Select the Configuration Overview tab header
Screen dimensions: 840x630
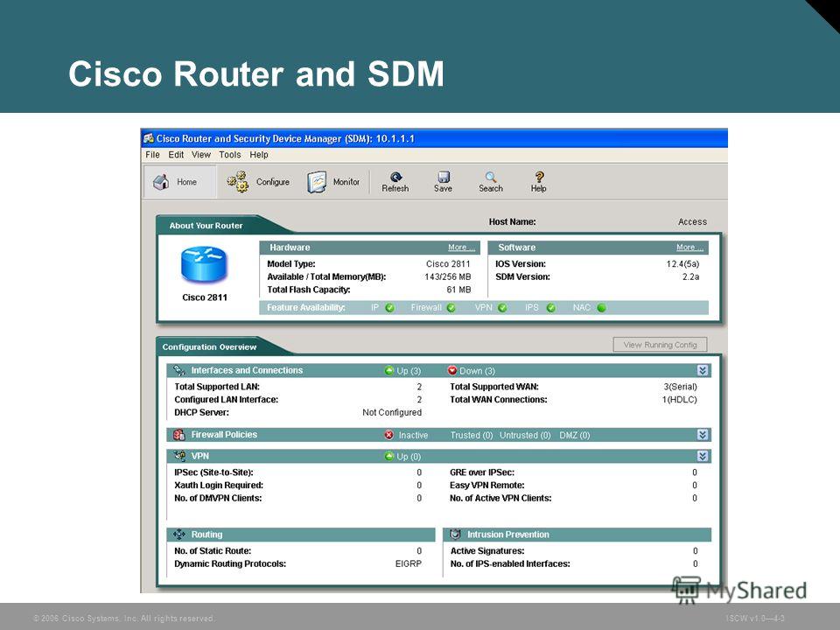pyautogui.click(x=209, y=346)
